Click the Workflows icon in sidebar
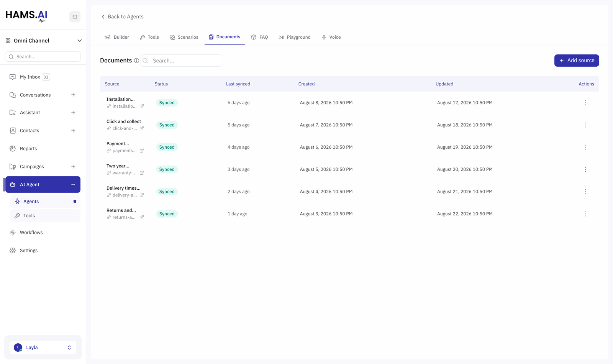The width and height of the screenshot is (613, 364). click(x=13, y=233)
